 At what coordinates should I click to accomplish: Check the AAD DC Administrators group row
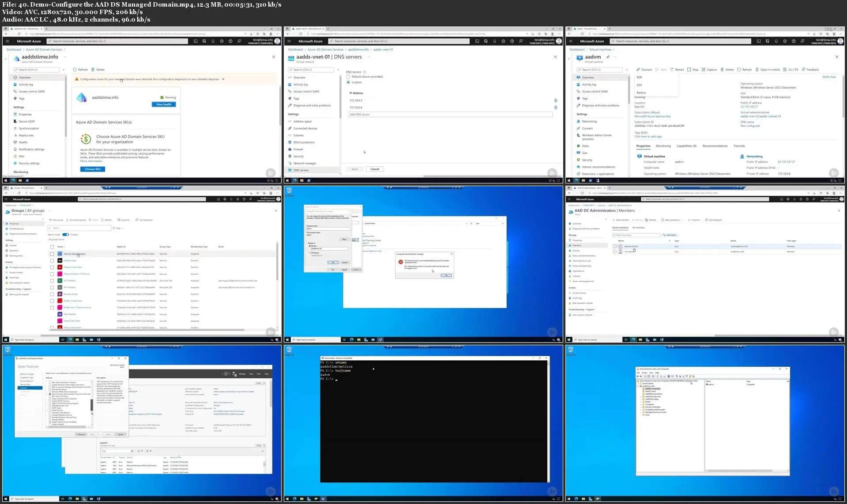[52, 254]
